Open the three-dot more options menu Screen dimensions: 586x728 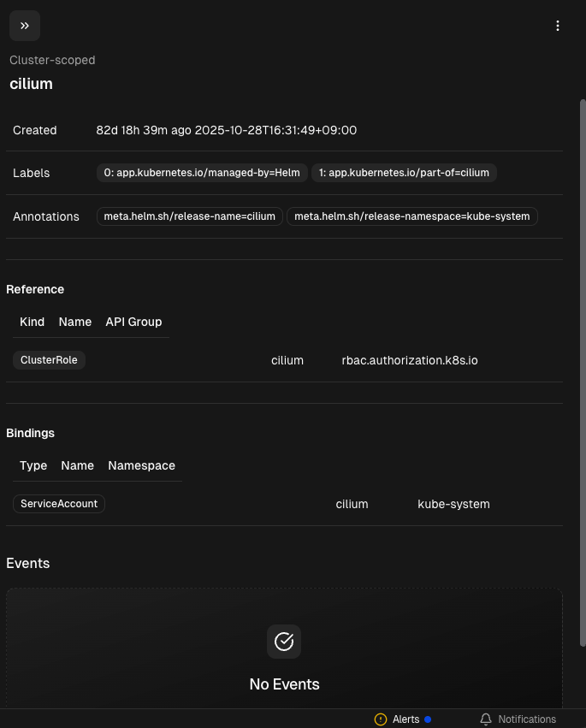(558, 26)
